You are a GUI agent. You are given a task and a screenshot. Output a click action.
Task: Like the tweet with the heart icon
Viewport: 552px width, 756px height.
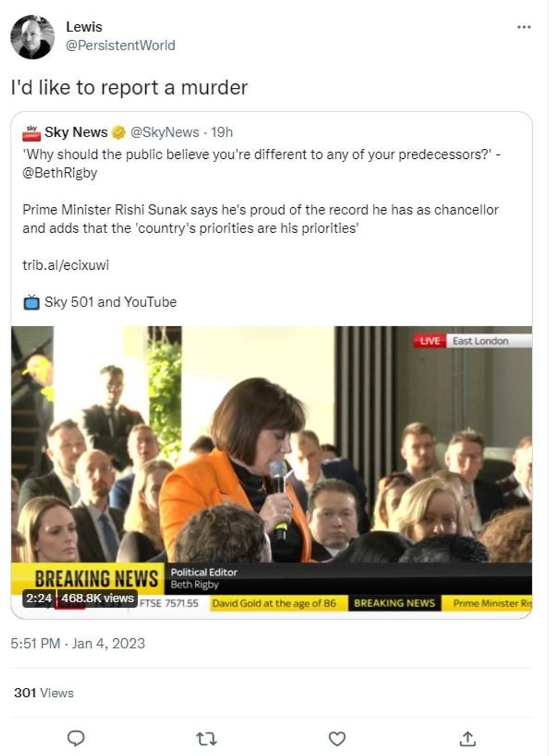[x=337, y=739]
